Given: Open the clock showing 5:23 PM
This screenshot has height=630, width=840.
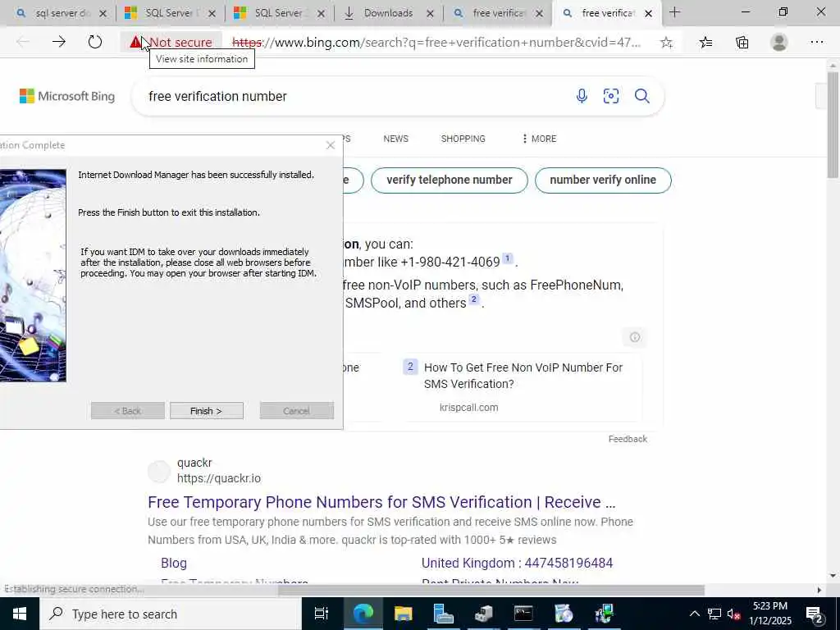Looking at the screenshot, I should pyautogui.click(x=769, y=614).
